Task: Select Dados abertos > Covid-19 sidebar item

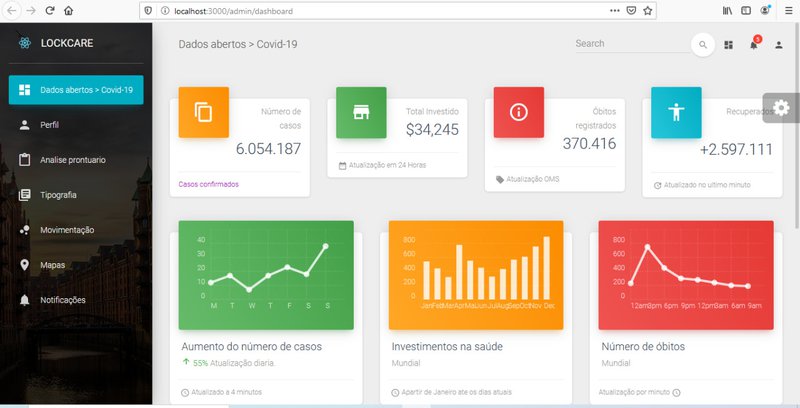Action: 76,90
